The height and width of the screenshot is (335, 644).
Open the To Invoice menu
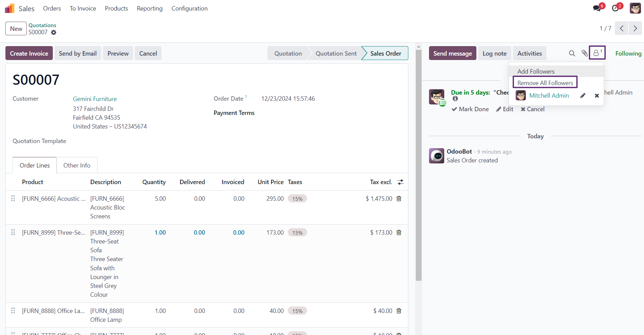[83, 8]
